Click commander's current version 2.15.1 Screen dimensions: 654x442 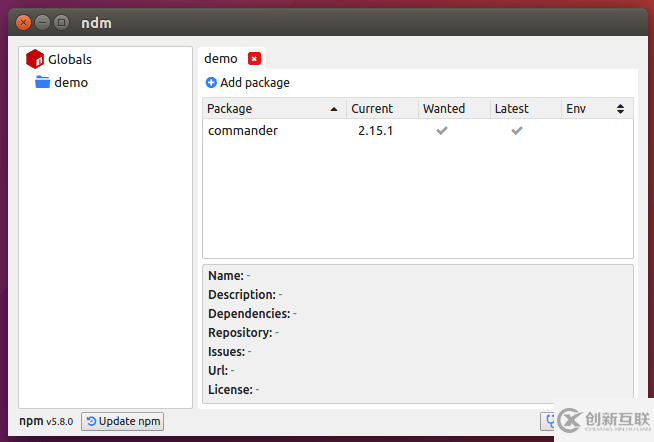click(375, 131)
